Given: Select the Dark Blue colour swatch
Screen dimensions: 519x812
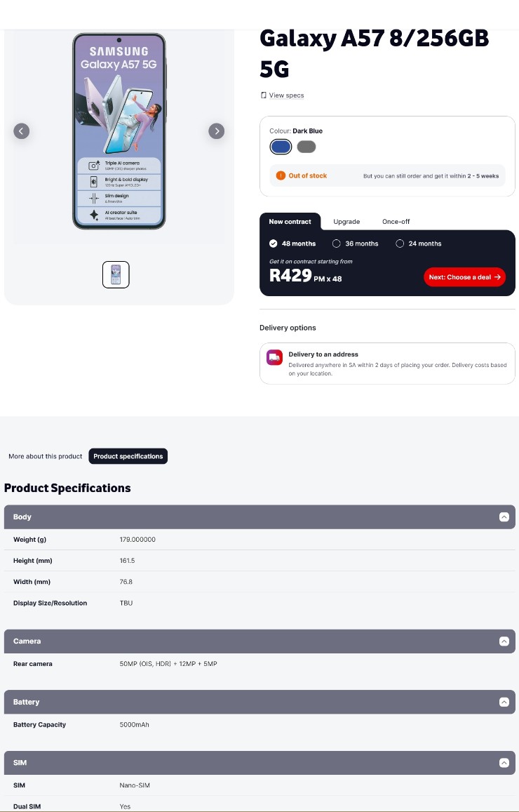Looking at the screenshot, I should (x=281, y=146).
